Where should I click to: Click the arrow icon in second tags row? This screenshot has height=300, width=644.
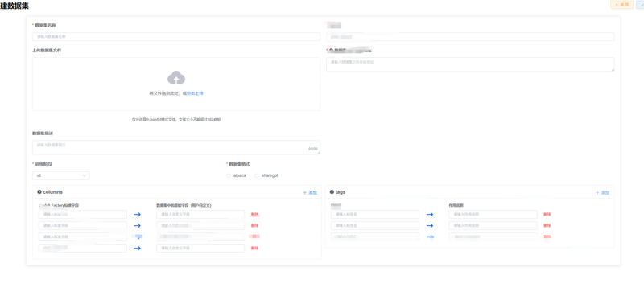coord(430,226)
